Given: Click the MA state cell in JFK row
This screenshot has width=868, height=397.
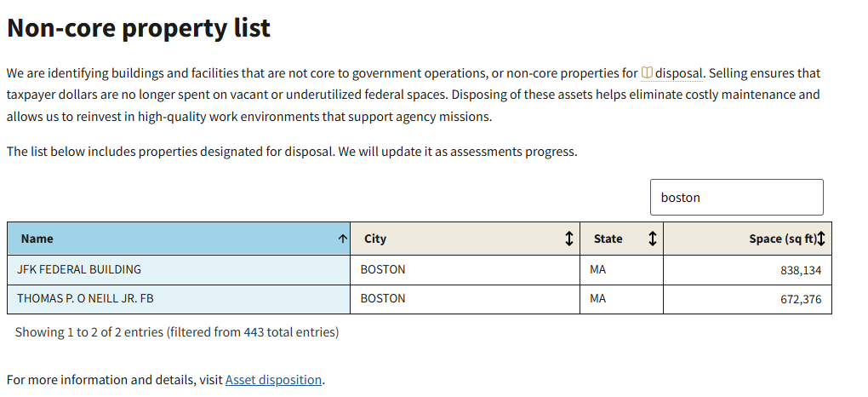Looking at the screenshot, I should (x=597, y=269).
